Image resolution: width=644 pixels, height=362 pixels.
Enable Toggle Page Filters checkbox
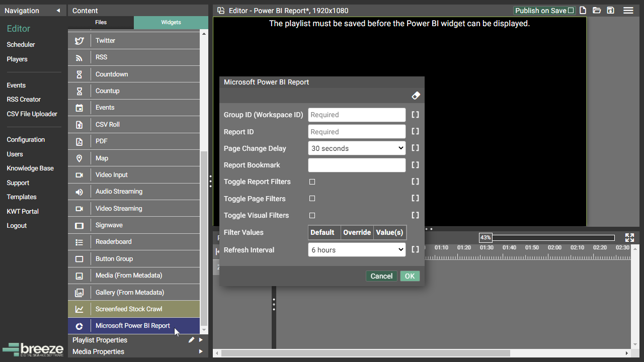click(312, 199)
